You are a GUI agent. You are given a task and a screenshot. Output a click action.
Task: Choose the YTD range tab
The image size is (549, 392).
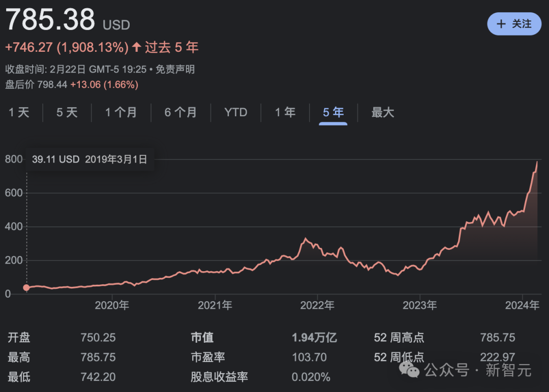click(236, 112)
